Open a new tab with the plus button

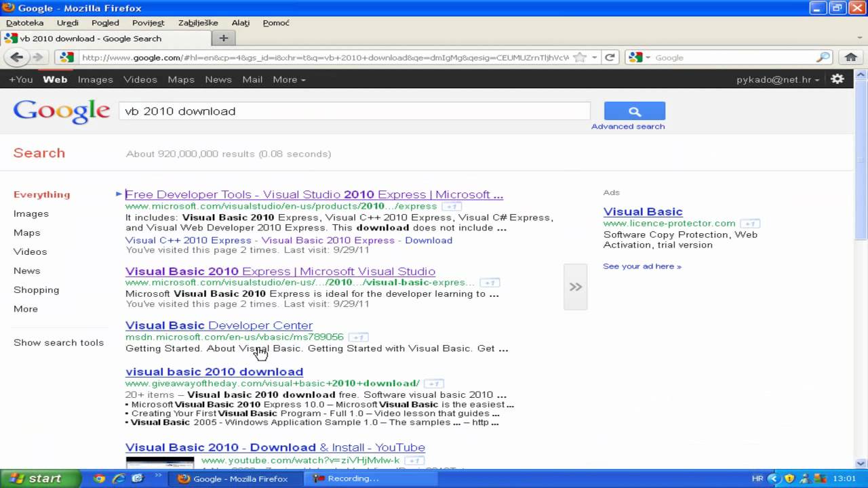(223, 38)
